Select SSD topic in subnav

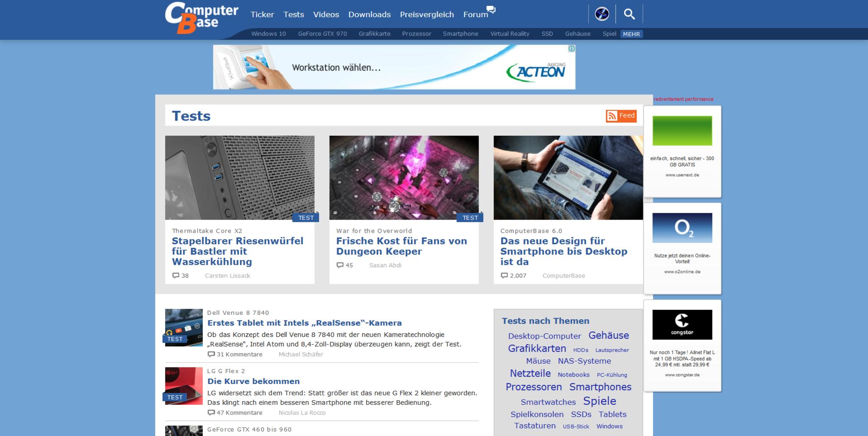tap(547, 34)
